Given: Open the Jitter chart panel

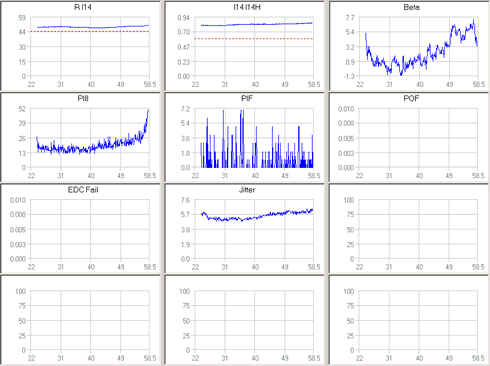Looking at the screenshot, I should (x=244, y=228).
